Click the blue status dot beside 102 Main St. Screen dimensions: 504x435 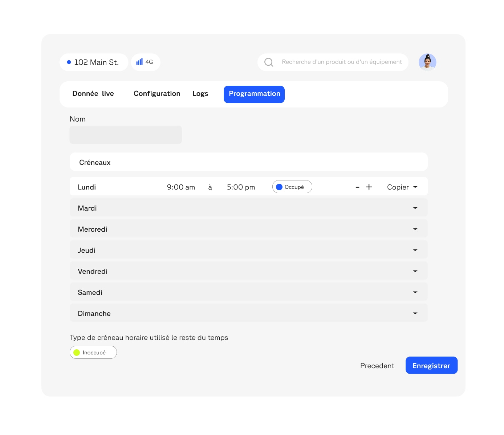(x=69, y=62)
